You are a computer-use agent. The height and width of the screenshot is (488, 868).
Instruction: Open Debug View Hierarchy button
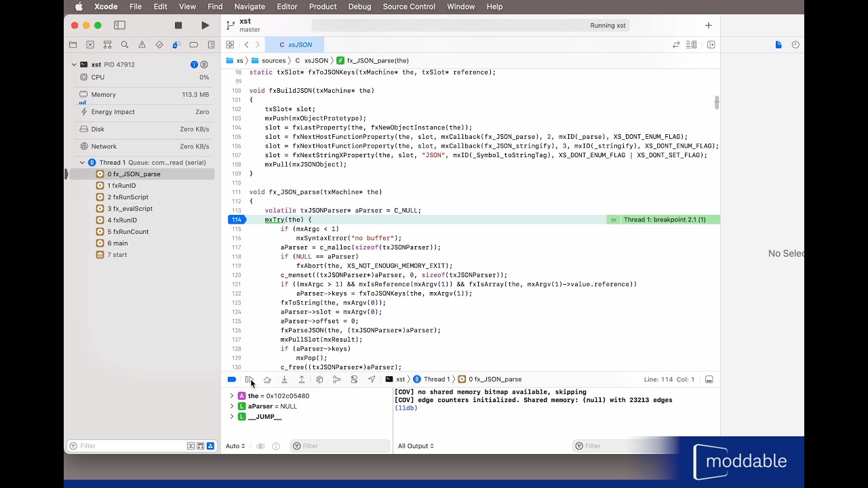[x=319, y=380]
